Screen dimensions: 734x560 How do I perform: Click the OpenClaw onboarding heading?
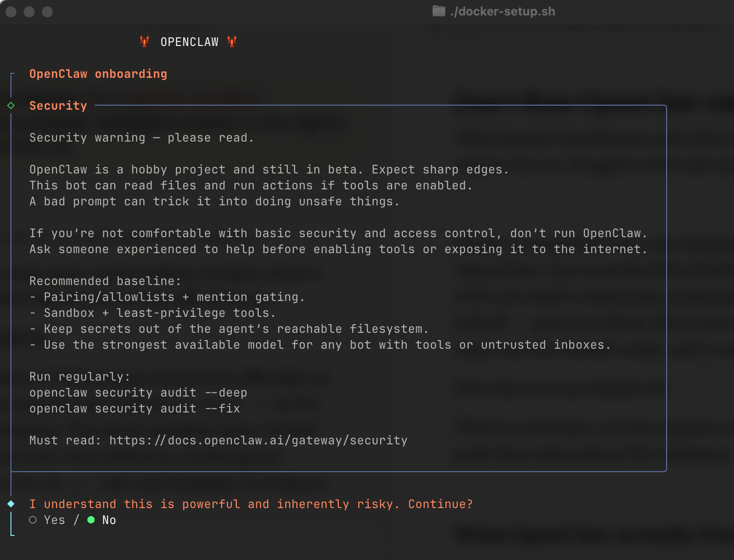point(98,74)
